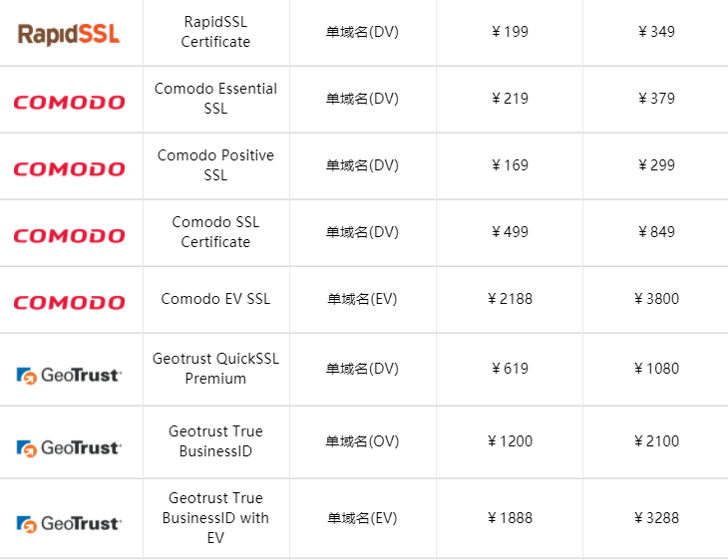Select the Comodo Positive SSL product name
Image resolution: width=728 pixels, height=560 pixels.
point(215,165)
